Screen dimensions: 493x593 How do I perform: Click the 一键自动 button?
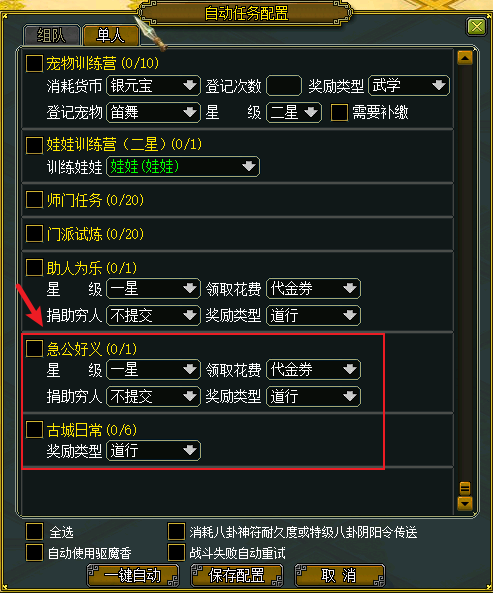[x=133, y=576]
